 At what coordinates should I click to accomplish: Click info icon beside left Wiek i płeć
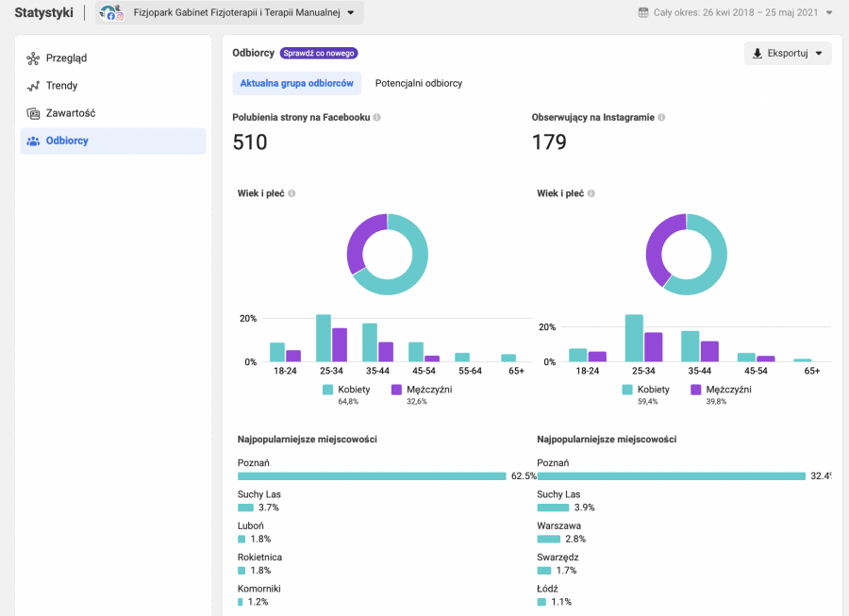(x=291, y=193)
